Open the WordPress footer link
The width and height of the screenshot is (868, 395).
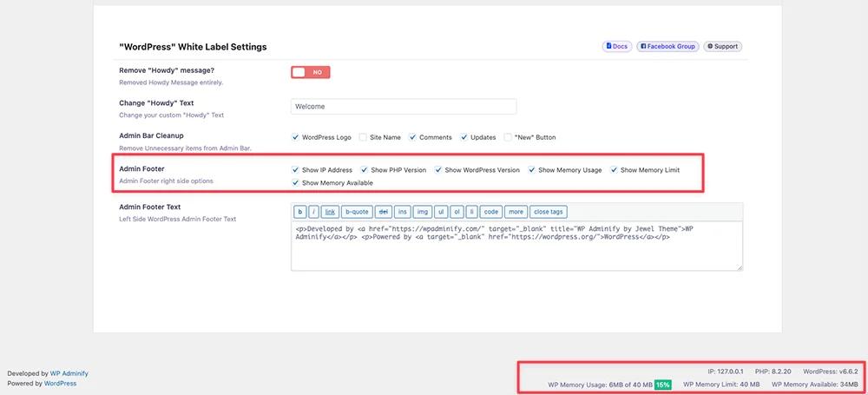point(61,384)
